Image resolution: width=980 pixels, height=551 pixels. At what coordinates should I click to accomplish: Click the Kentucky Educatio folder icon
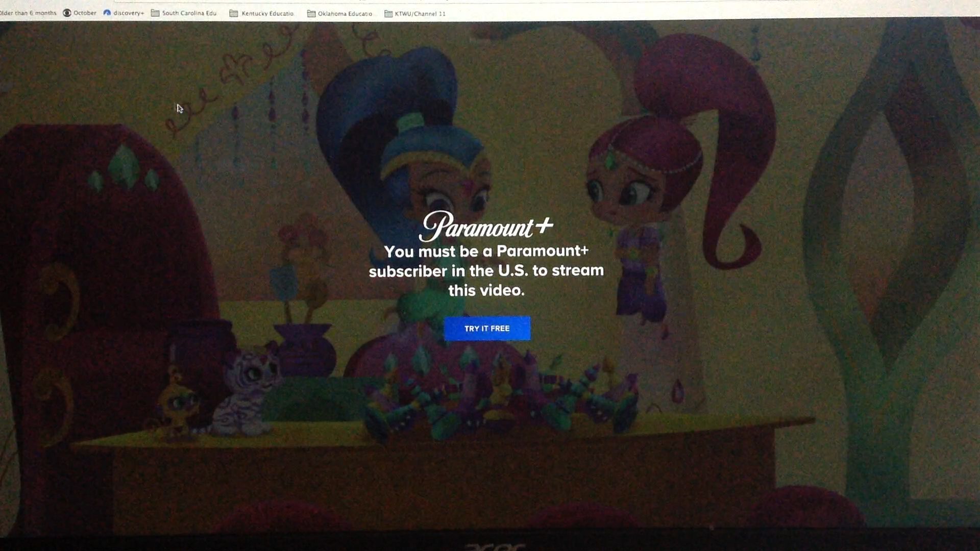(234, 14)
